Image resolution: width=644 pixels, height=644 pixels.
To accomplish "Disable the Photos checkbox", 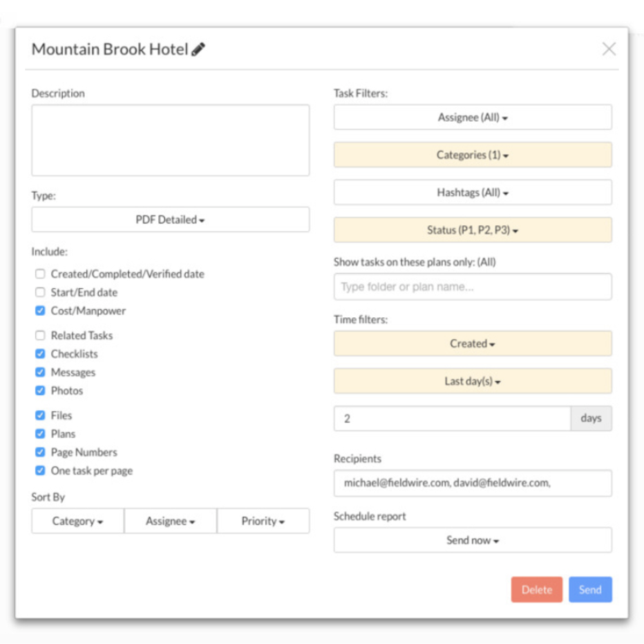I will coord(40,390).
